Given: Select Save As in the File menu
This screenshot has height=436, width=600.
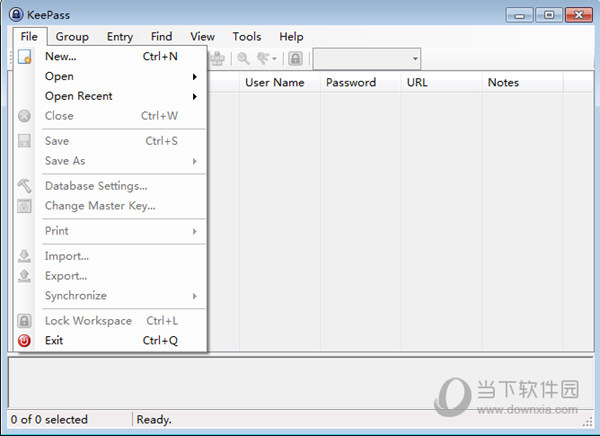Looking at the screenshot, I should [111, 161].
